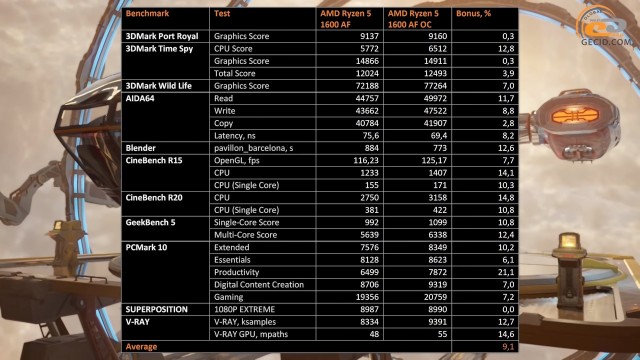Click the PCMark Extended score 7576
The height and width of the screenshot is (360, 640).
tap(369, 247)
